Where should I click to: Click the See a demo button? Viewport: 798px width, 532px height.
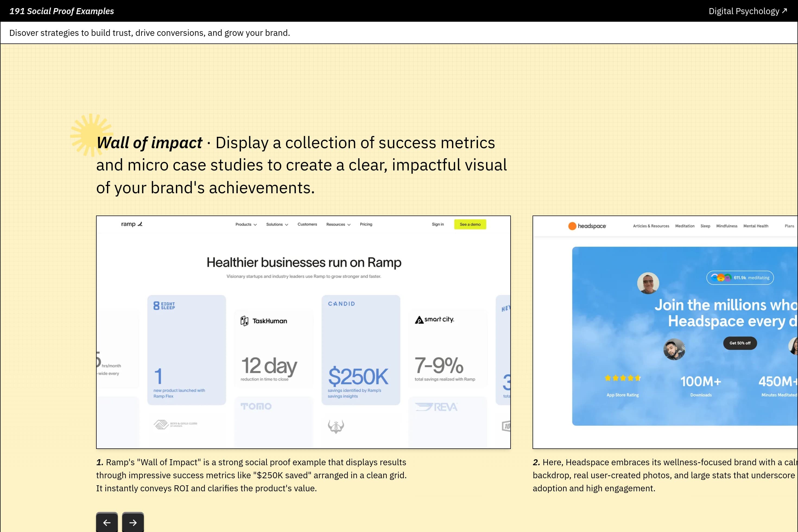pos(470,224)
